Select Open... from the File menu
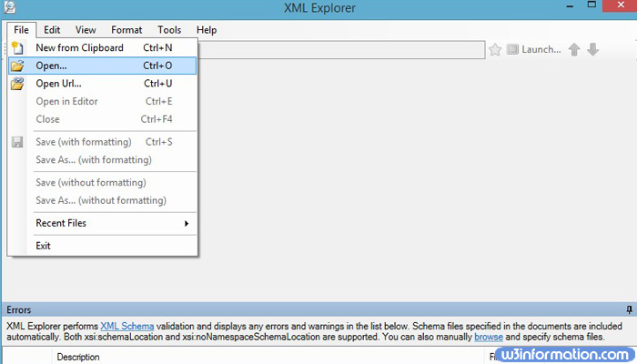 tap(102, 66)
